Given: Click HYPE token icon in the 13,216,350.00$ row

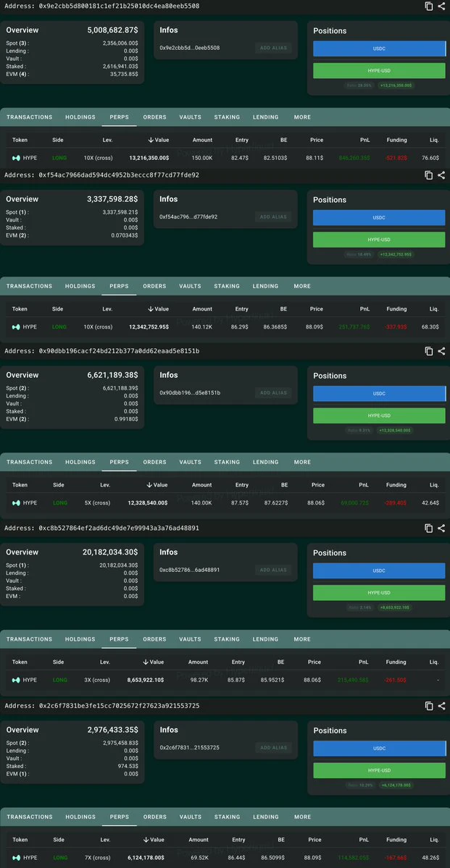Looking at the screenshot, I should click(16, 158).
